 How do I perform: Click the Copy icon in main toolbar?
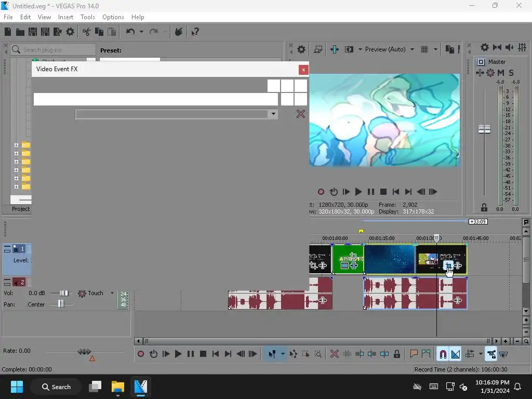point(99,32)
